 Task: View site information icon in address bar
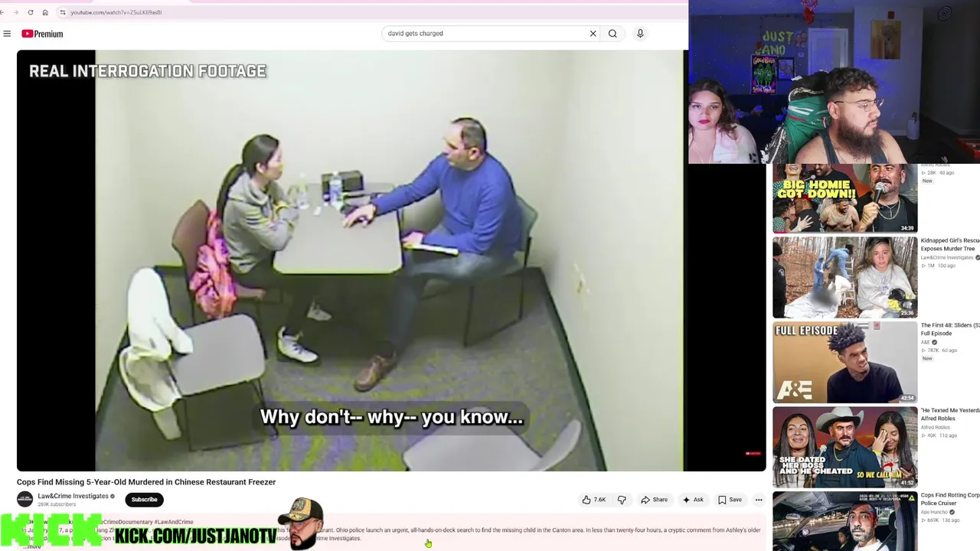click(x=63, y=12)
